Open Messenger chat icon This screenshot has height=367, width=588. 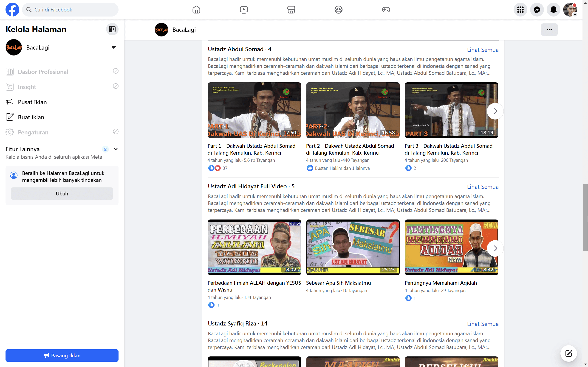pyautogui.click(x=537, y=10)
